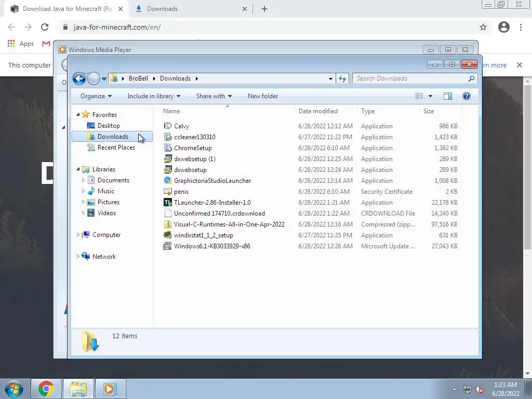Click the New folder button

point(263,96)
